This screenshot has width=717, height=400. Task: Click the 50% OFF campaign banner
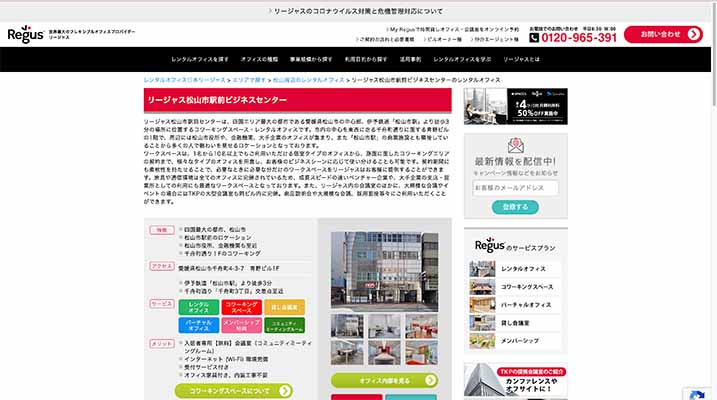click(516, 107)
